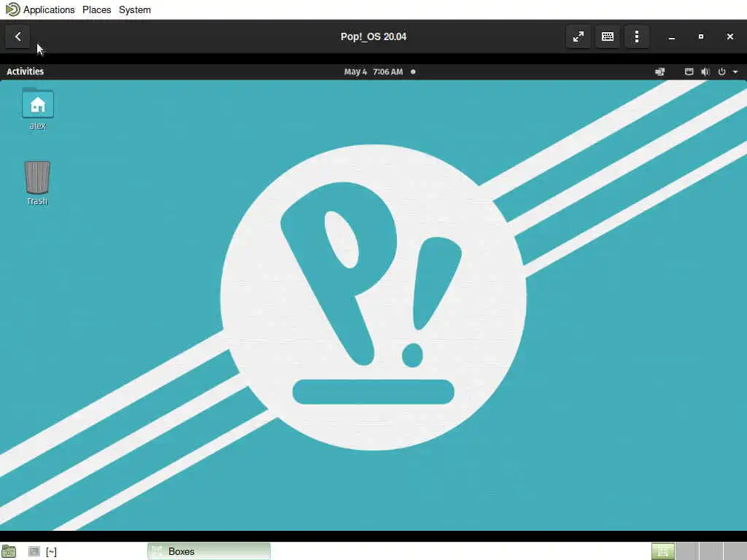Screen dimensions: 747x560
Task: Switch to the third workspace
Action: (x=711, y=551)
